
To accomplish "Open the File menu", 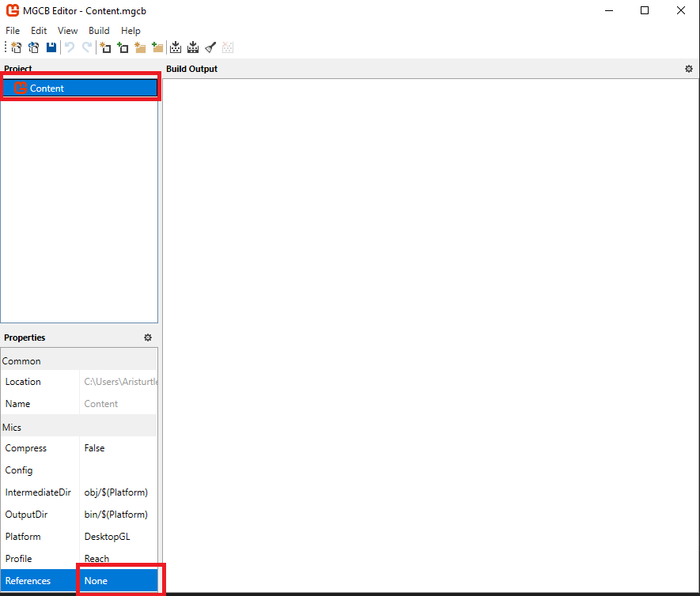I will (13, 31).
